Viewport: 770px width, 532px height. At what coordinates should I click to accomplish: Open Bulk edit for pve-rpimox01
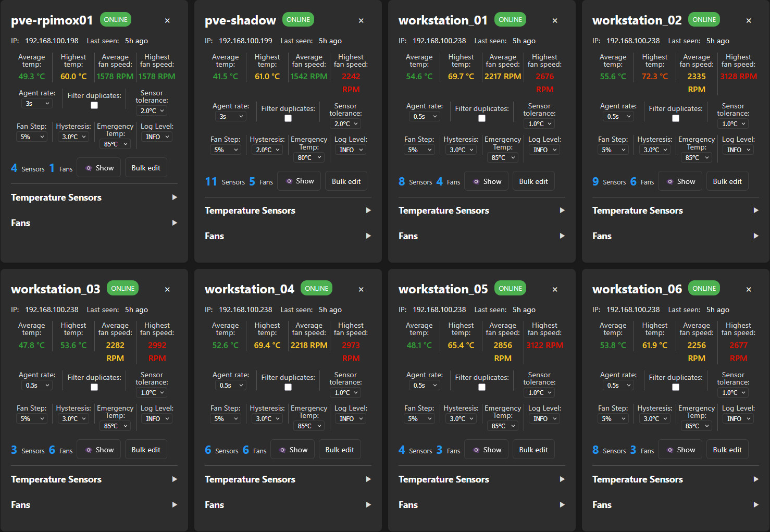pyautogui.click(x=146, y=168)
